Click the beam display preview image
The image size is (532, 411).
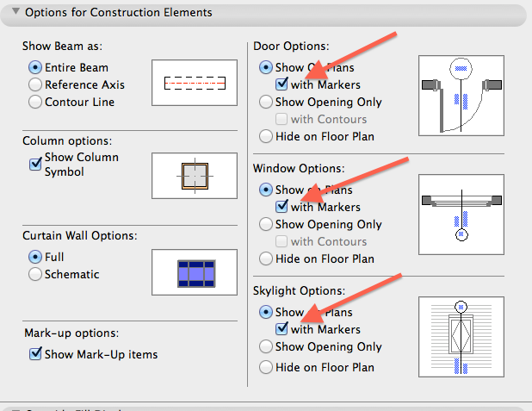pyautogui.click(x=195, y=83)
